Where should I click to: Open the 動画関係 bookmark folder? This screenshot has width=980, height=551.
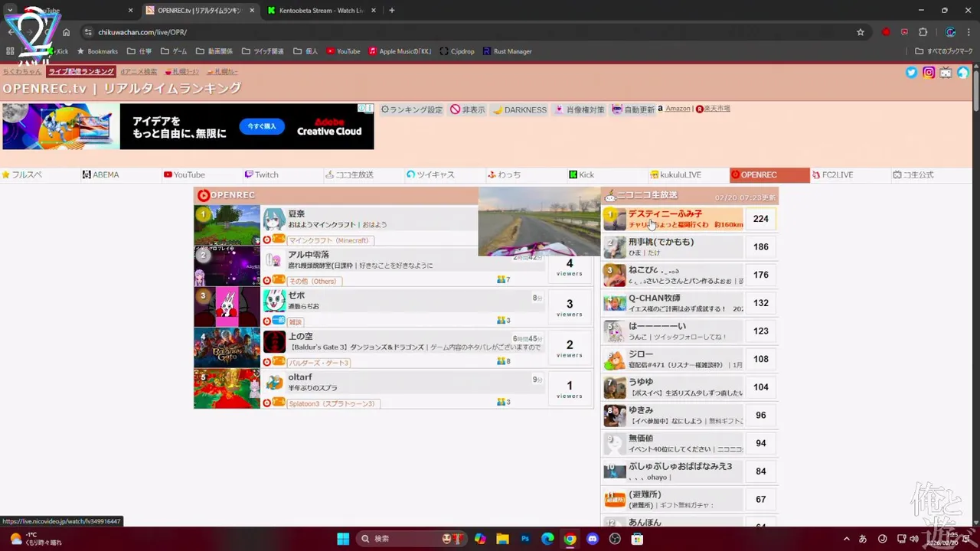(214, 51)
